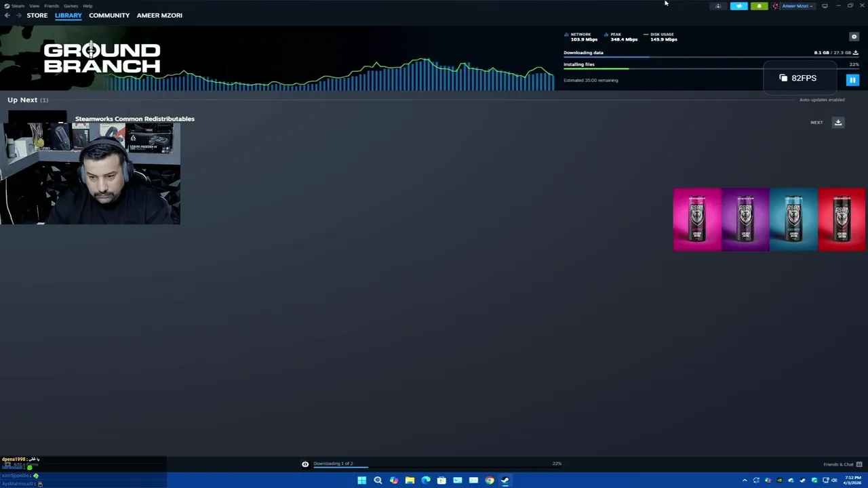Open File Explorer from taskbar
This screenshot has width=868, height=488.
(410, 481)
